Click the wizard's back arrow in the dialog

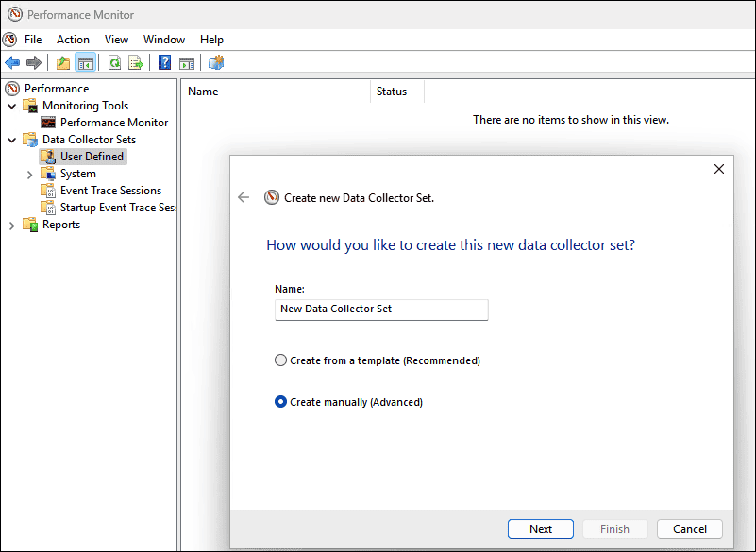(x=244, y=197)
